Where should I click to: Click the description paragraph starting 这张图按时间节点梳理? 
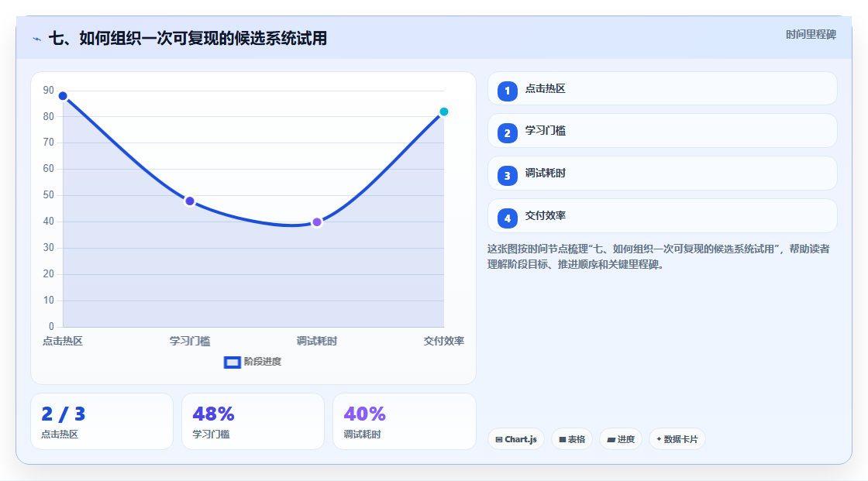click(x=659, y=257)
